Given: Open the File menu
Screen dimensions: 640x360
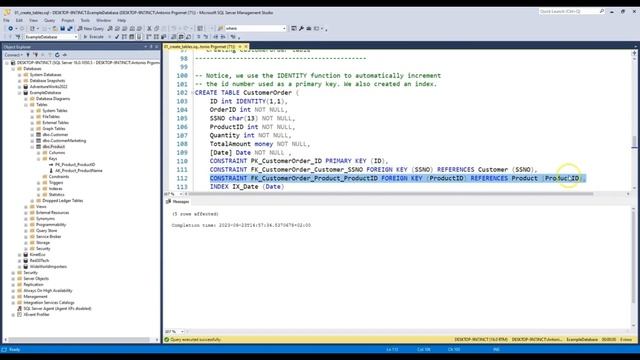Looking at the screenshot, I should pyautogui.click(x=6, y=20).
